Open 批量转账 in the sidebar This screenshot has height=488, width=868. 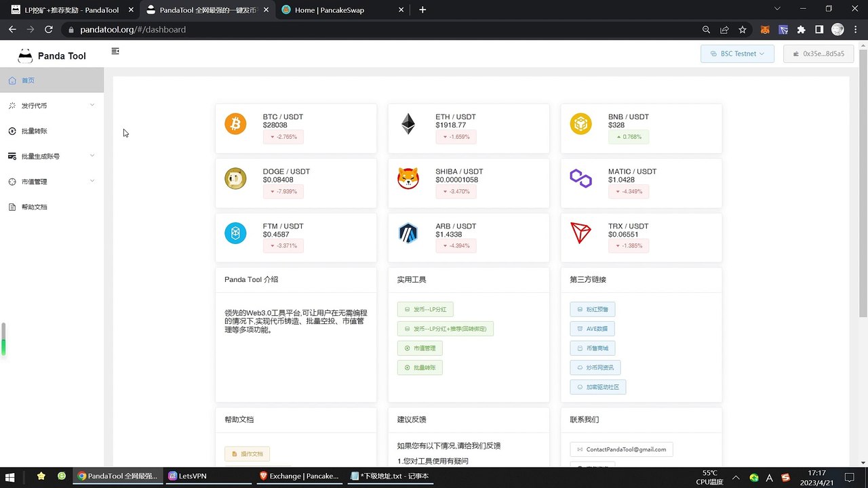point(52,131)
